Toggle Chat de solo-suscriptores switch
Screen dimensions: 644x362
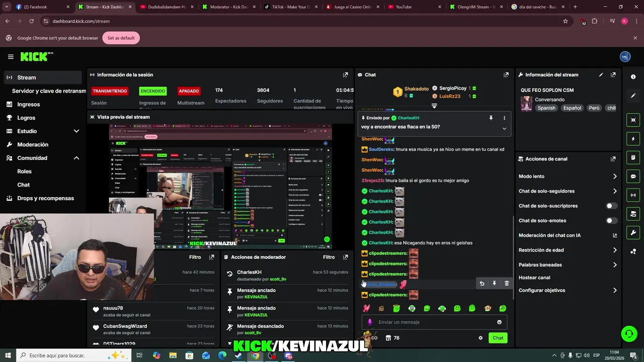pyautogui.click(x=611, y=206)
